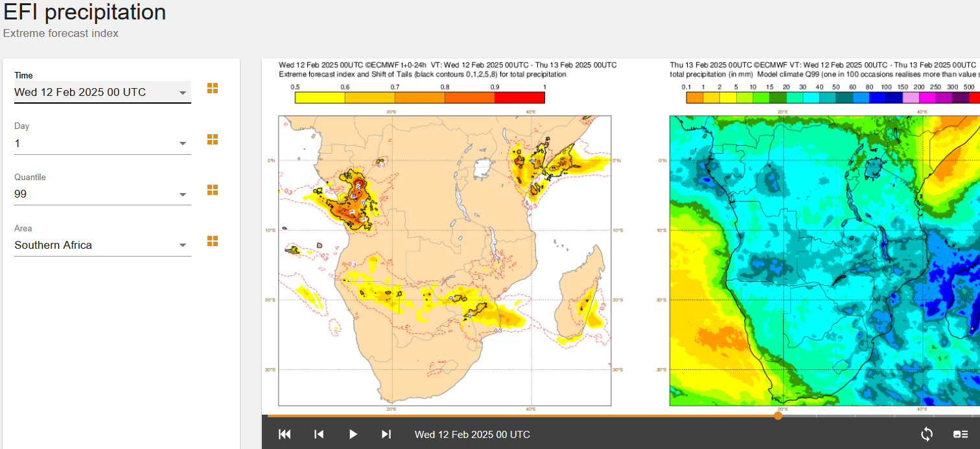Image resolution: width=980 pixels, height=449 pixels.
Task: Expand the Day dropdown showing 1
Action: point(102,143)
